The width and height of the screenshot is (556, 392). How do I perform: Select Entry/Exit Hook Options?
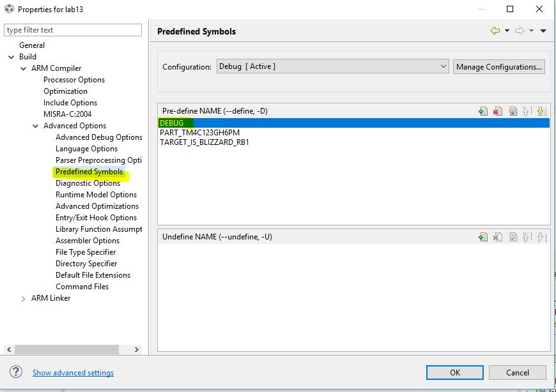click(96, 218)
